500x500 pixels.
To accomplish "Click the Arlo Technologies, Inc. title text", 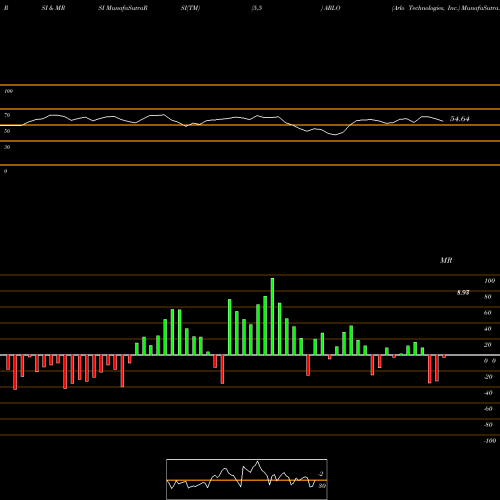I will tap(425, 8).
